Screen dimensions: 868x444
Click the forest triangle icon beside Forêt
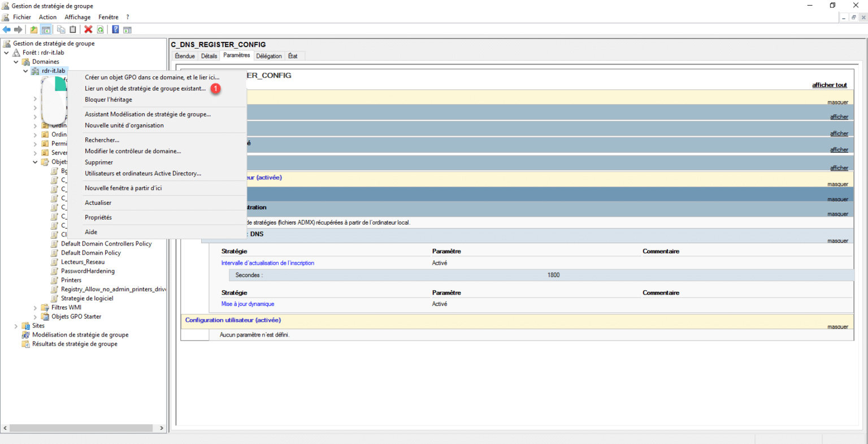pyautogui.click(x=16, y=53)
